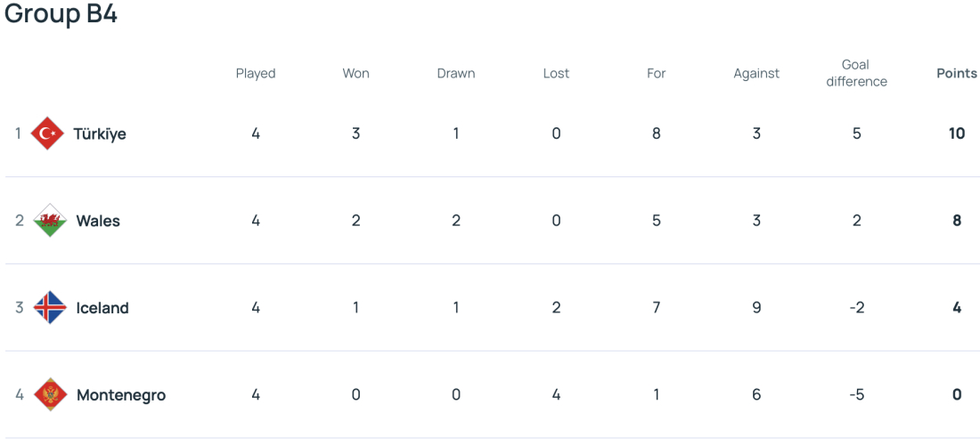Click the Iceland flag icon
Screen dimensions: 980x445
(x=50, y=308)
